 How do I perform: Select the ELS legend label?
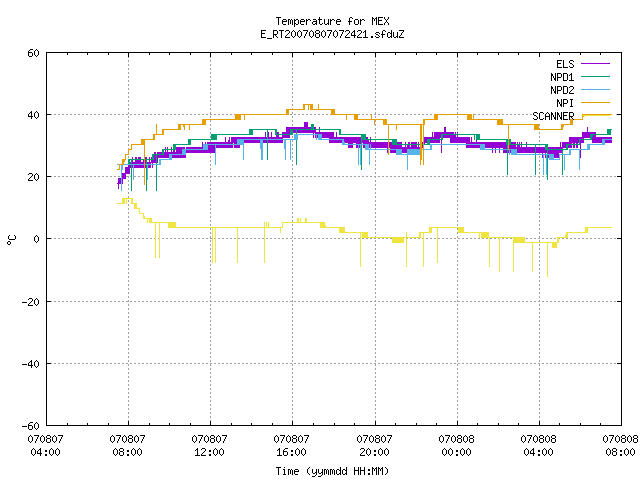[565, 64]
